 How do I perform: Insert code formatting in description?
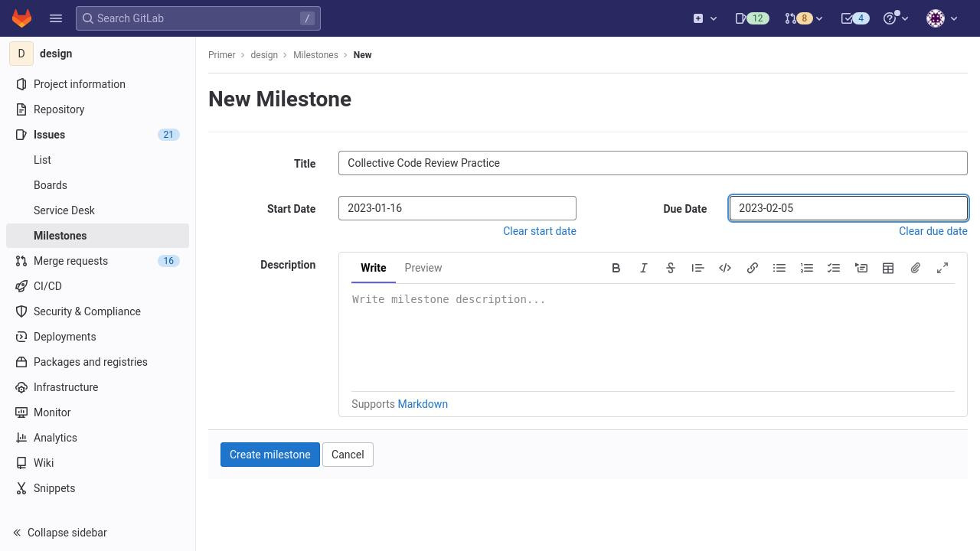pyautogui.click(x=725, y=268)
